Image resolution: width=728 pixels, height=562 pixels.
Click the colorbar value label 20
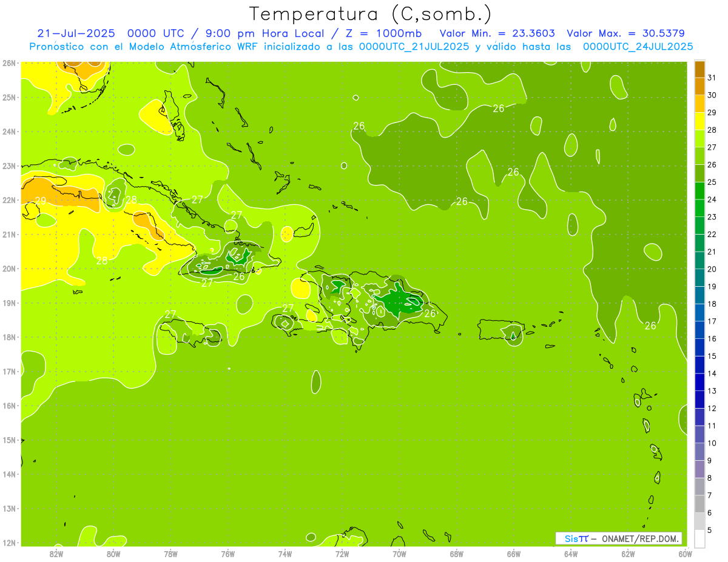[x=712, y=269]
